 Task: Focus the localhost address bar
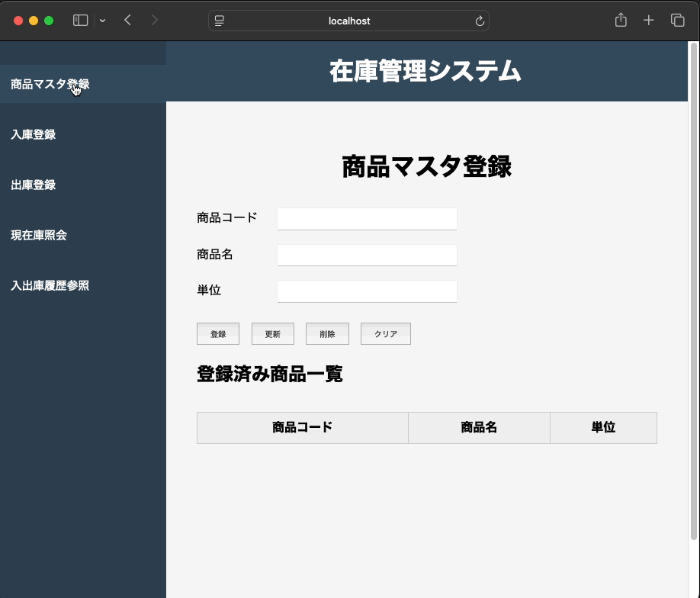tap(348, 21)
